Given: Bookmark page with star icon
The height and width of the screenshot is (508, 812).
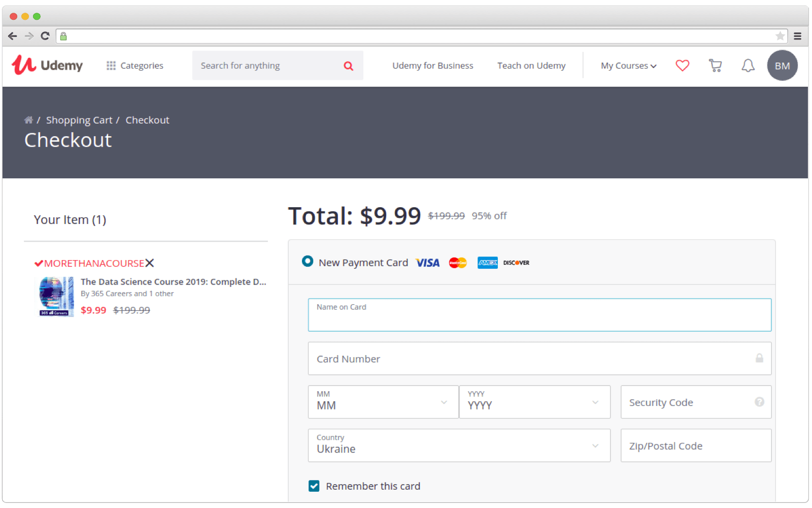Looking at the screenshot, I should 780,36.
